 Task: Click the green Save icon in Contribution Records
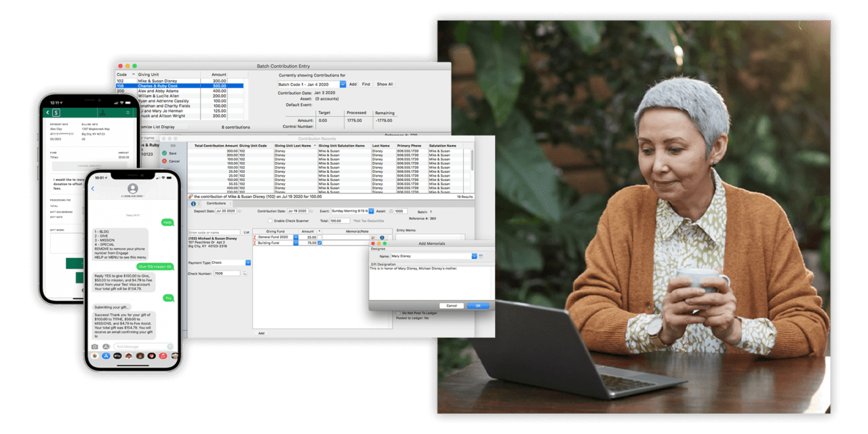pos(165,153)
